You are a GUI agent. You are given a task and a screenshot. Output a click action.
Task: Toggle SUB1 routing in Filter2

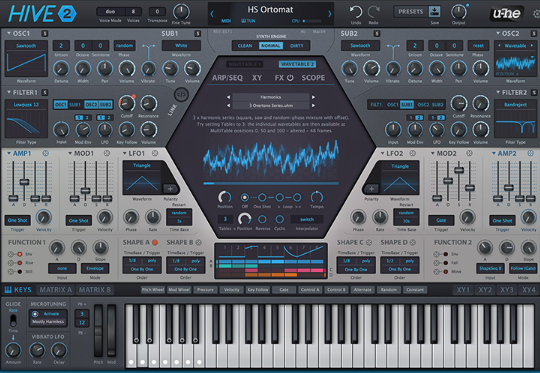[407, 105]
